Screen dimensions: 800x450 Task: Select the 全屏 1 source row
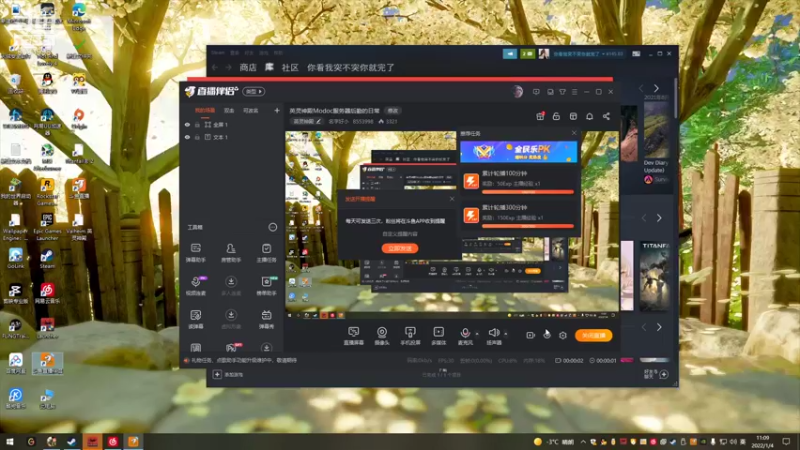(x=232, y=124)
